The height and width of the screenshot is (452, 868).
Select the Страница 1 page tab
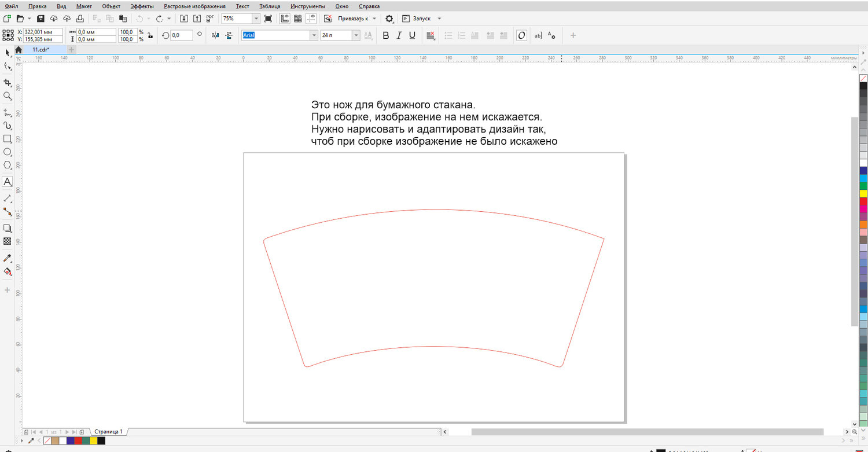pyautogui.click(x=108, y=432)
